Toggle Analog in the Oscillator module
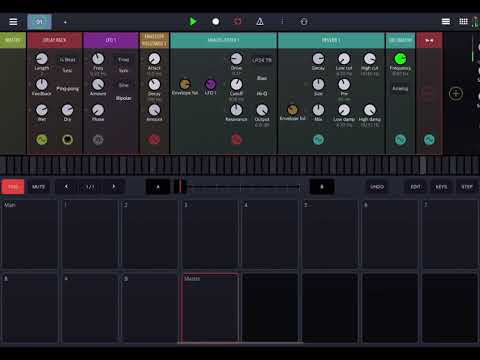Image resolution: width=480 pixels, height=360 pixels. (x=400, y=89)
